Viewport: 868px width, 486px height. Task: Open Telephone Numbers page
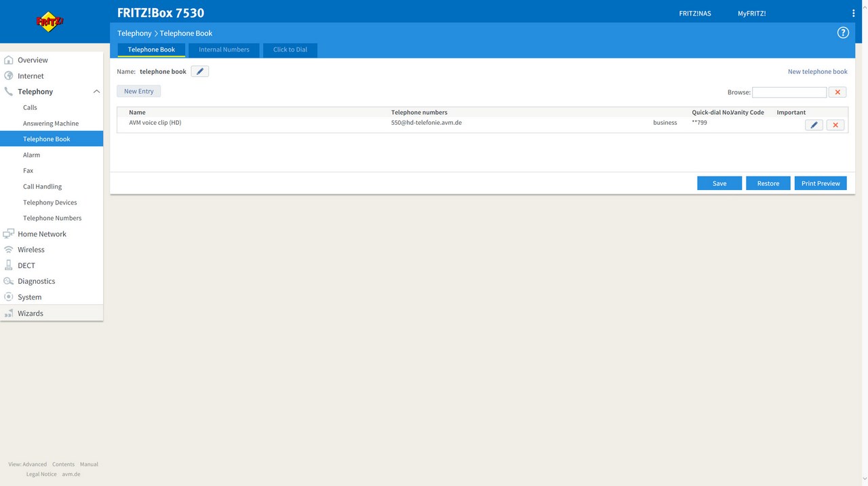52,218
